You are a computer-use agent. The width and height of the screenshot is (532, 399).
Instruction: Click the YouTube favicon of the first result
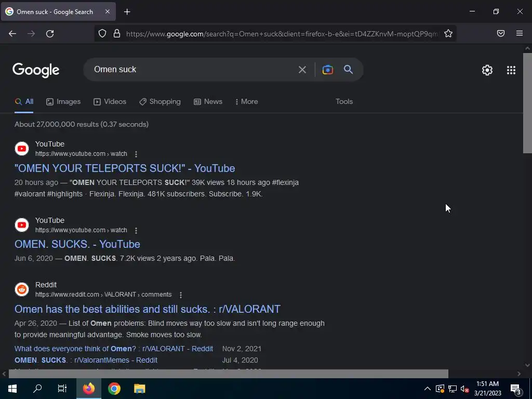[x=22, y=149]
